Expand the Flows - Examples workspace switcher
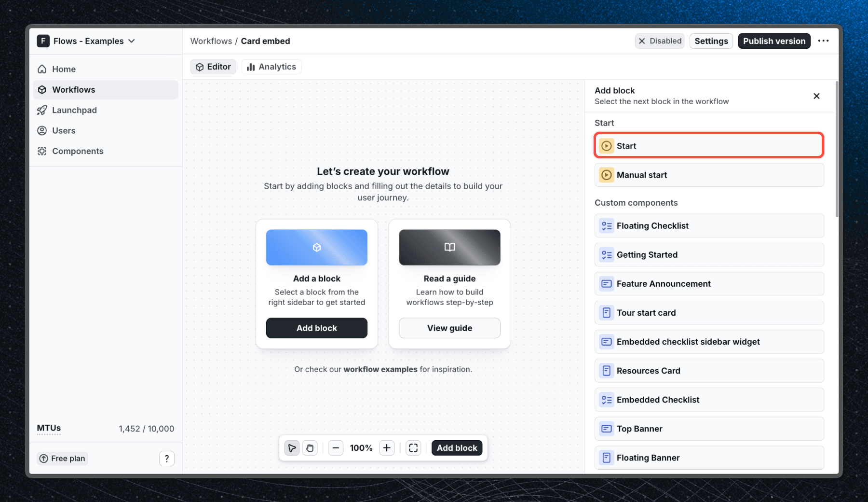868x502 pixels. [x=87, y=41]
